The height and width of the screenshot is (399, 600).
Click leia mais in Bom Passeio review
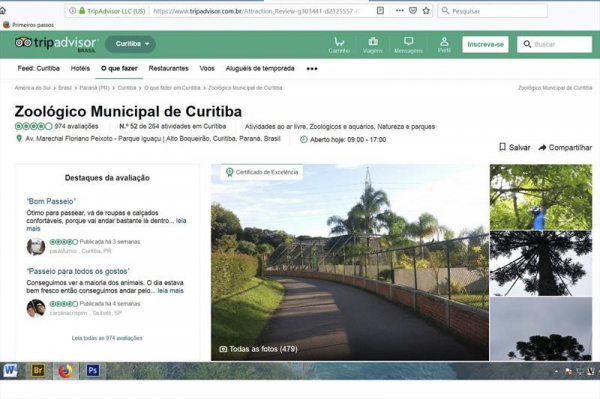tap(181, 221)
